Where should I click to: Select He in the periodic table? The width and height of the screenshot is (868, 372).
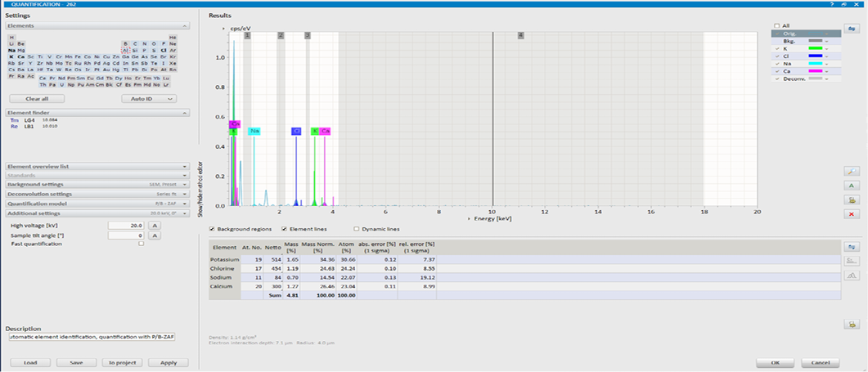(x=173, y=37)
